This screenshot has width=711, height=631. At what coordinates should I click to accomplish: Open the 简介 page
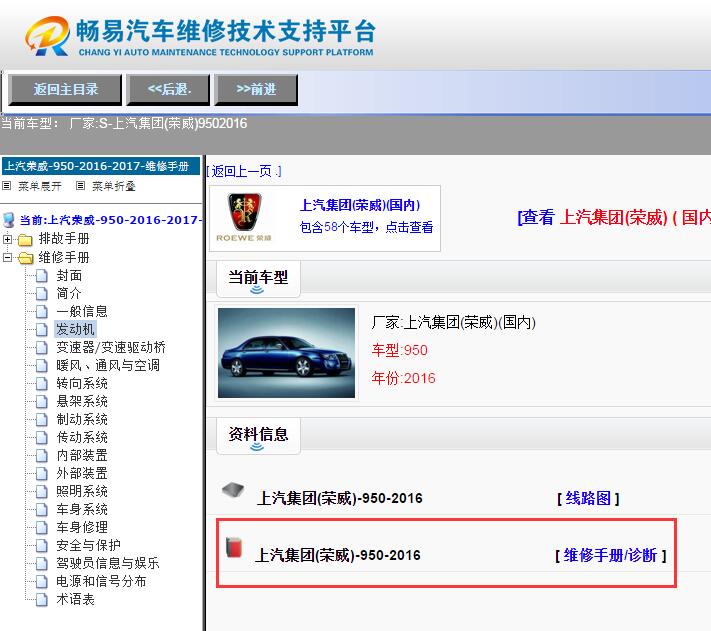(68, 293)
